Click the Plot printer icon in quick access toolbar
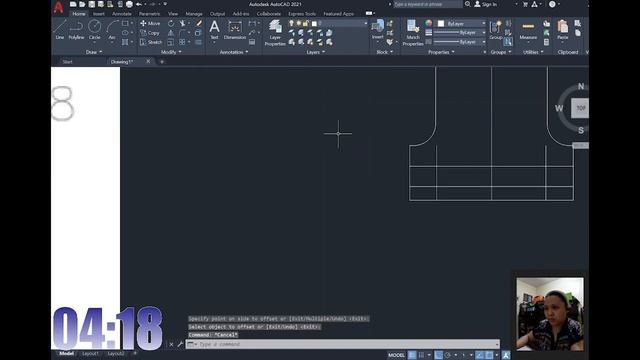Screen dimensions: 640x360 (129, 4)
